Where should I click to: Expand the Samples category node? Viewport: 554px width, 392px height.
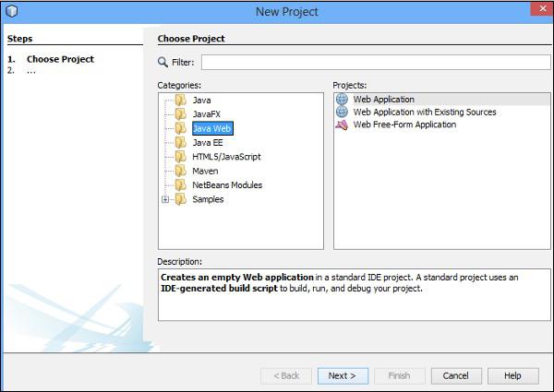point(165,199)
